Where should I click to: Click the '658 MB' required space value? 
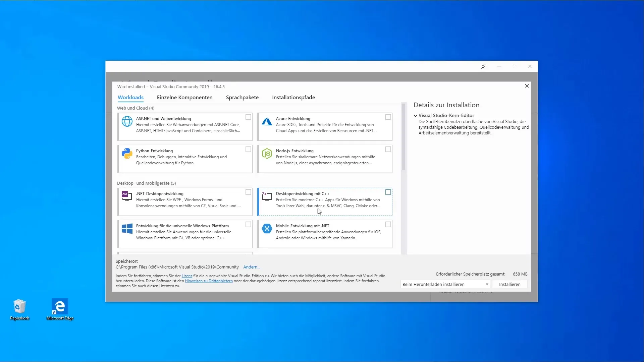pos(520,274)
